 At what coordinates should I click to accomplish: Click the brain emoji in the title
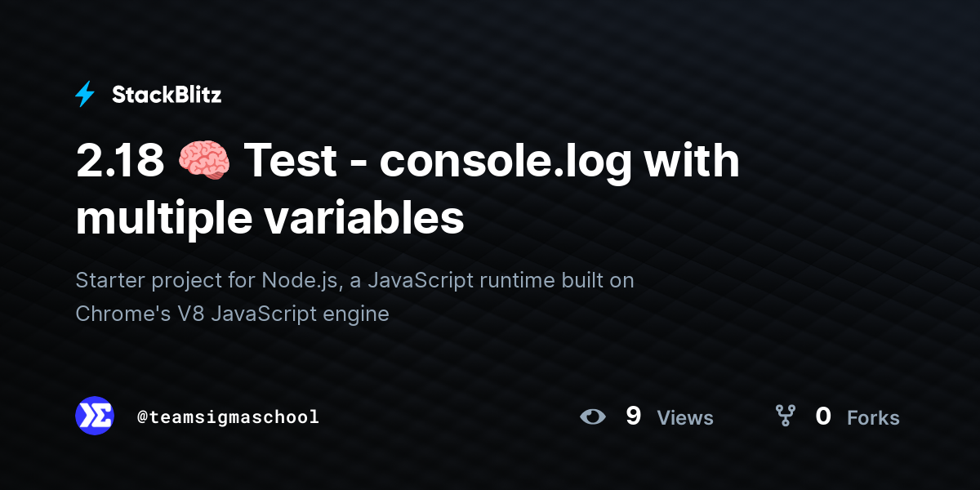[203, 160]
